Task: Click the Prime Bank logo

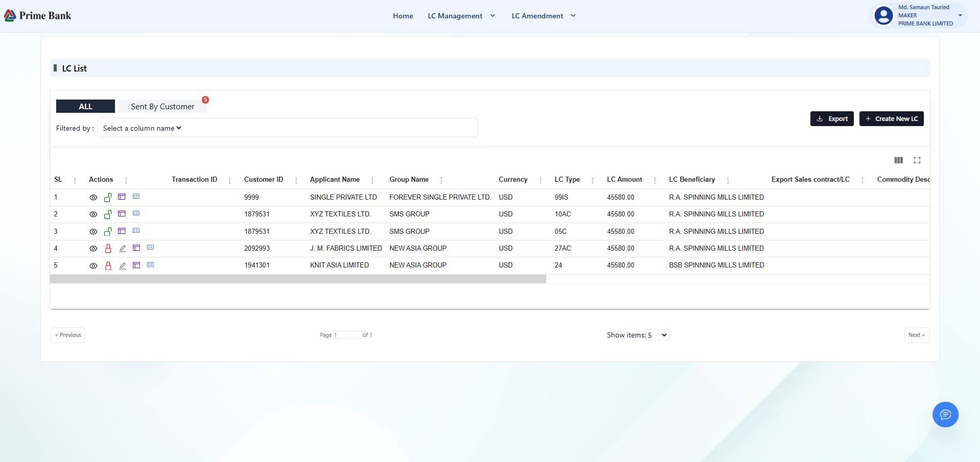Action: point(38,16)
